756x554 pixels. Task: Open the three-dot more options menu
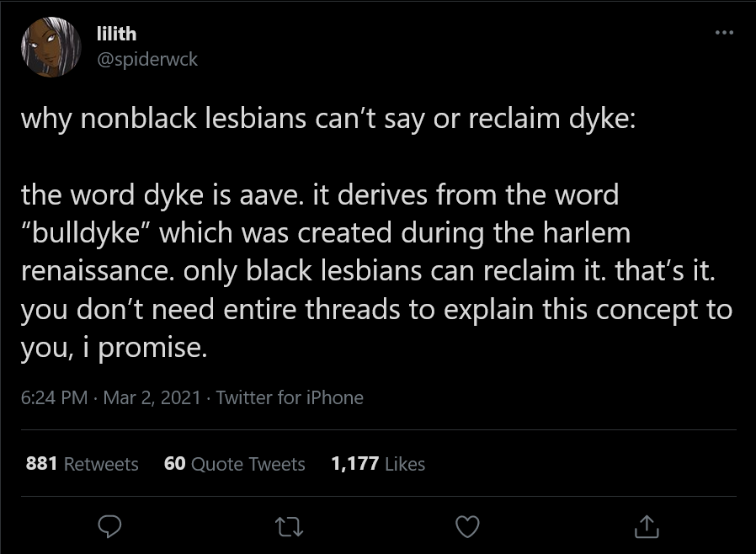point(724,32)
